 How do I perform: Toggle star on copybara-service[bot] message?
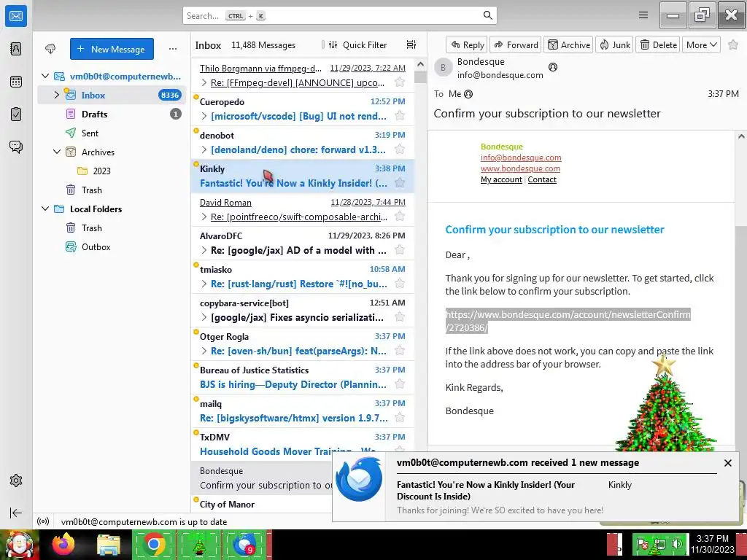[x=400, y=316]
